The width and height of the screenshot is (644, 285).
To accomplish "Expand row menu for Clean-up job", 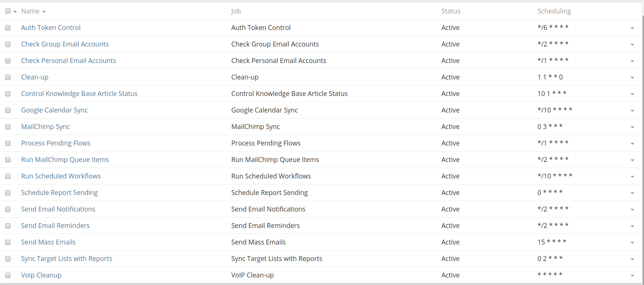I will click(x=632, y=78).
